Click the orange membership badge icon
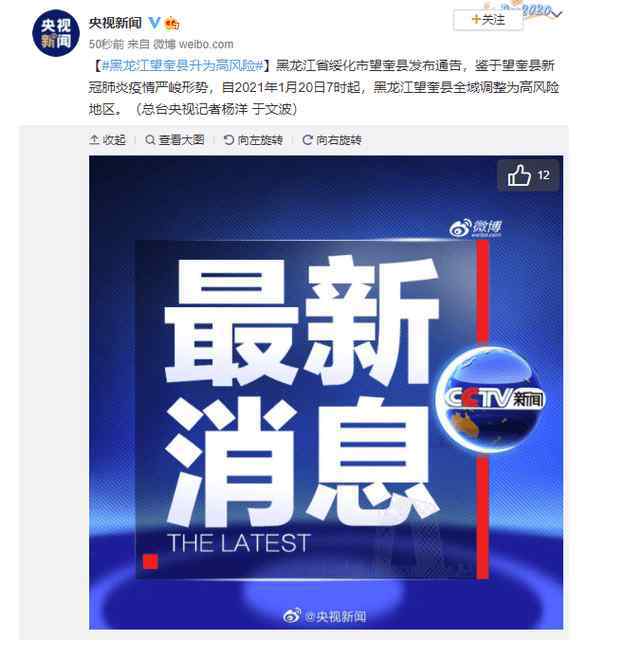Screen dimensions: 632x648 (x=172, y=23)
